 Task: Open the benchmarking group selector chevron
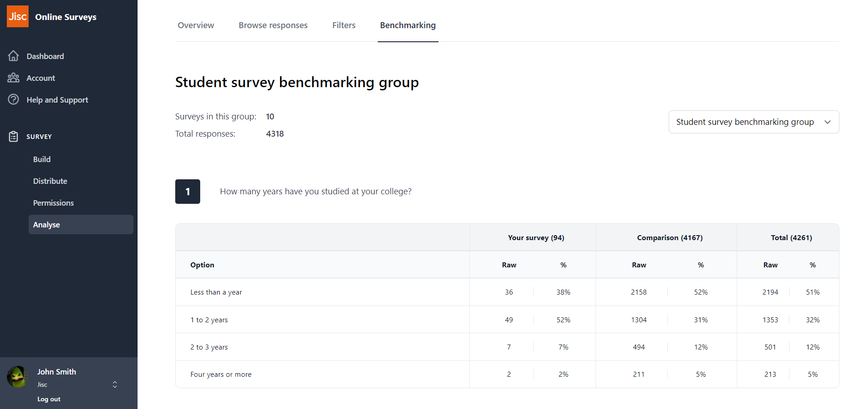[828, 122]
